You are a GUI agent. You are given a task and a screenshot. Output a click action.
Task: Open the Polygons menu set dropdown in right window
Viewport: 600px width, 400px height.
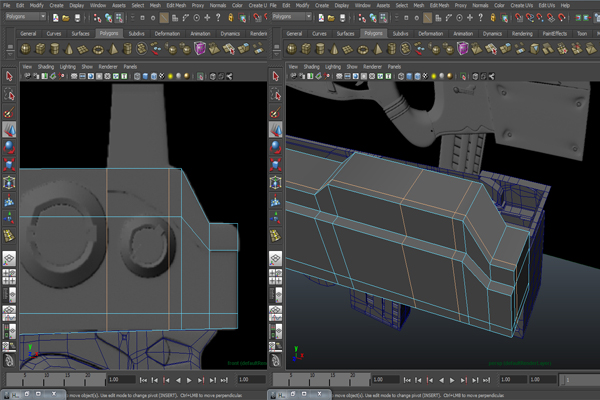[292, 16]
